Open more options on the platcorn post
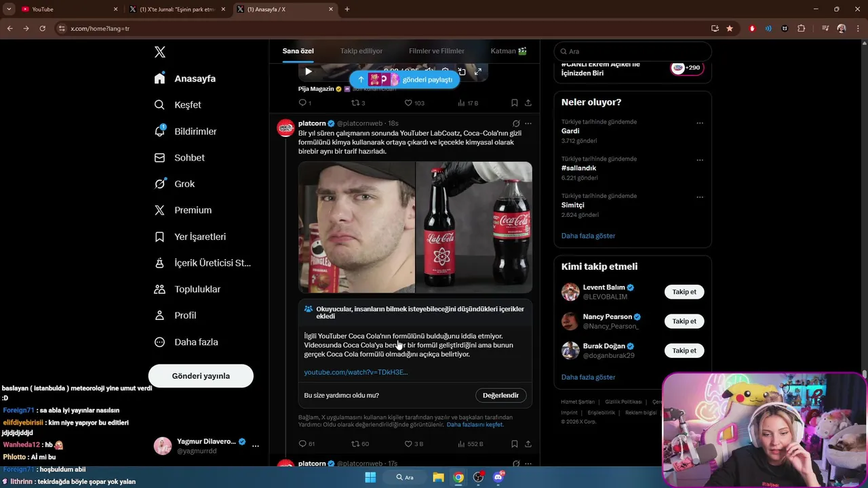The height and width of the screenshot is (488, 868). point(528,123)
